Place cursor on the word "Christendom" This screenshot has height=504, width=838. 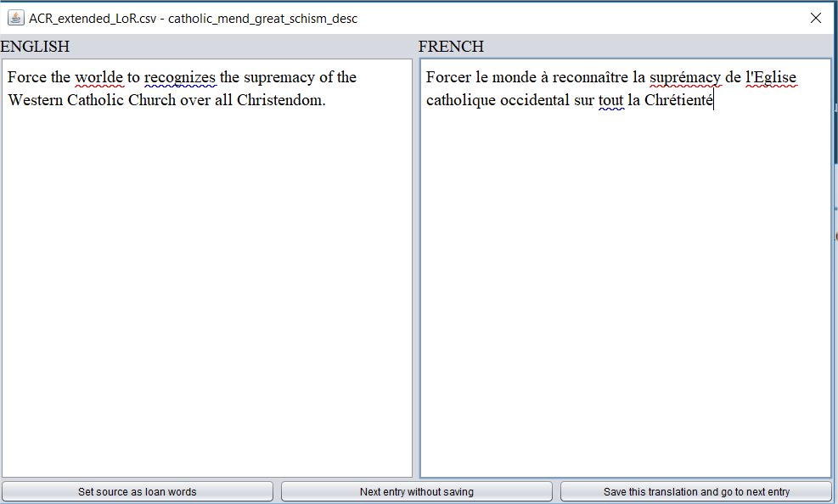click(280, 101)
